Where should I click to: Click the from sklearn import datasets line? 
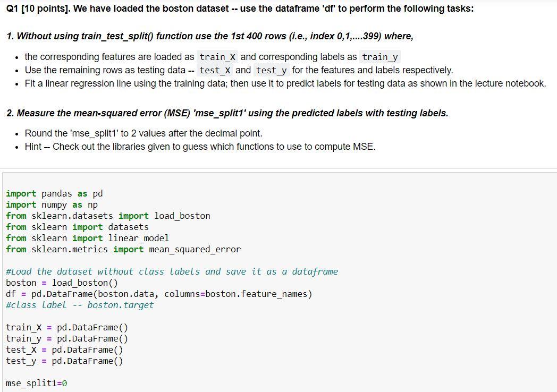point(80,227)
